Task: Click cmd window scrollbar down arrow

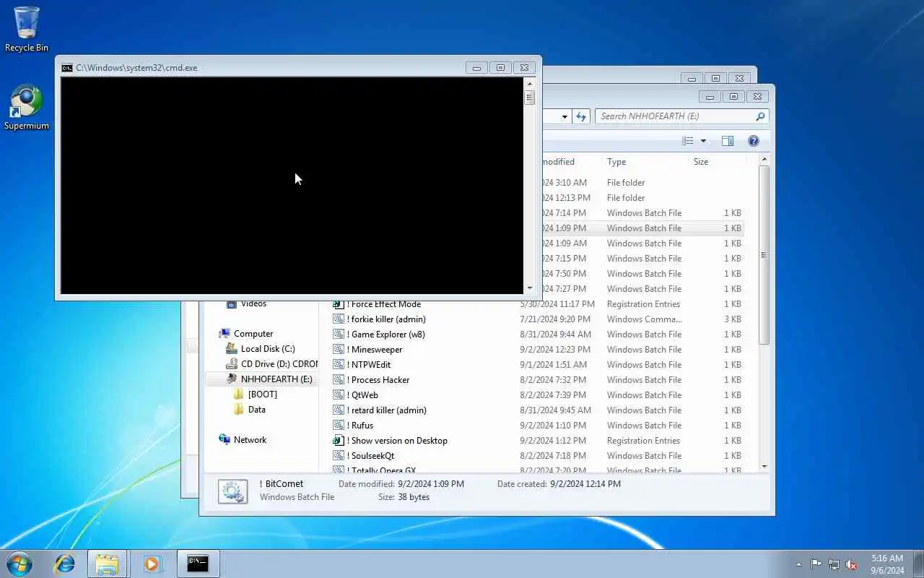Action: click(x=530, y=288)
